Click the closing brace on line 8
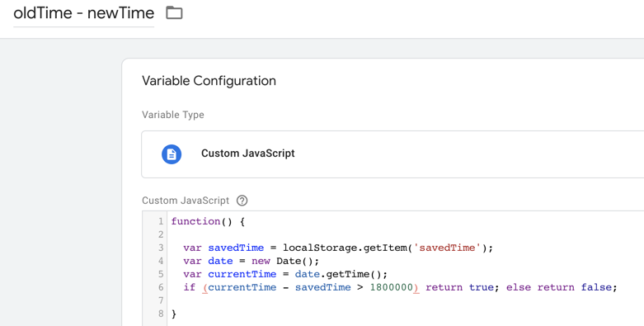Screen dimensions: 644x326 point(174,314)
